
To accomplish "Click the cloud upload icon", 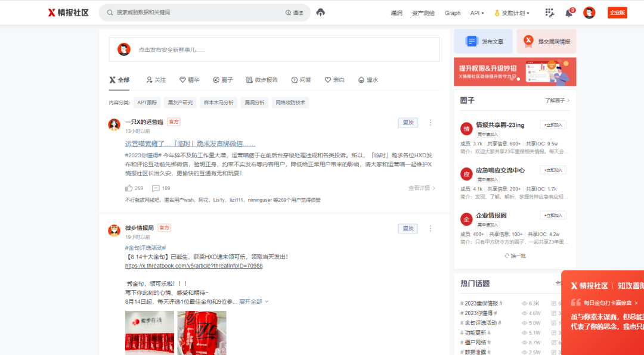I will [321, 13].
